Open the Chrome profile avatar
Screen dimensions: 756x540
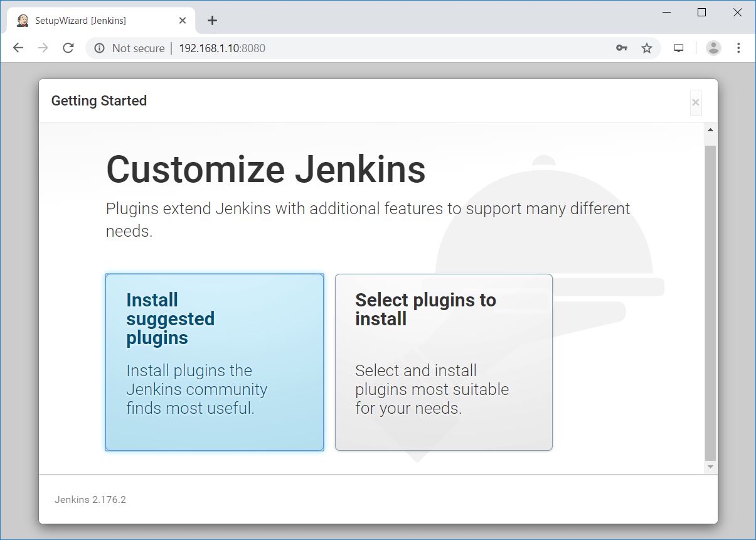[x=713, y=48]
